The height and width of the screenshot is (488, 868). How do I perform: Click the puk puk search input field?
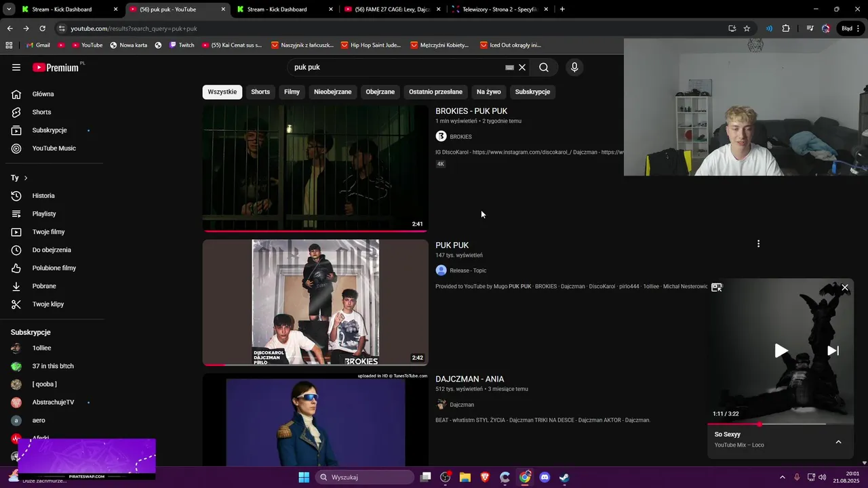coord(397,67)
